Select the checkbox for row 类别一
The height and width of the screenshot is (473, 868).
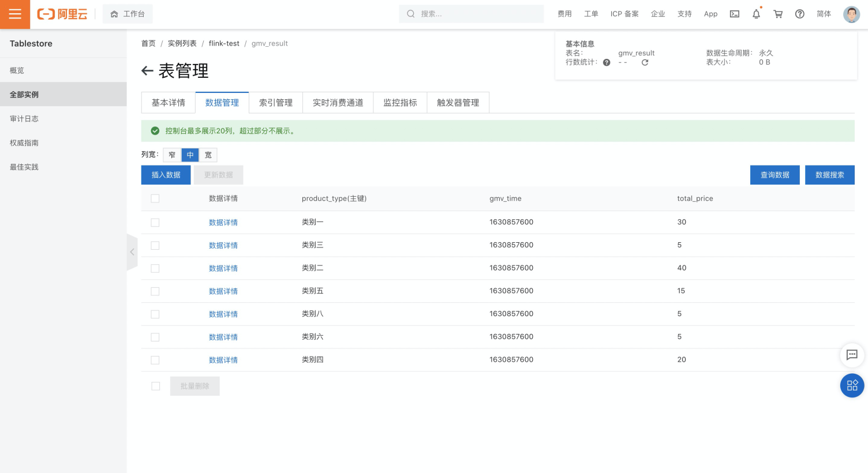[155, 223]
